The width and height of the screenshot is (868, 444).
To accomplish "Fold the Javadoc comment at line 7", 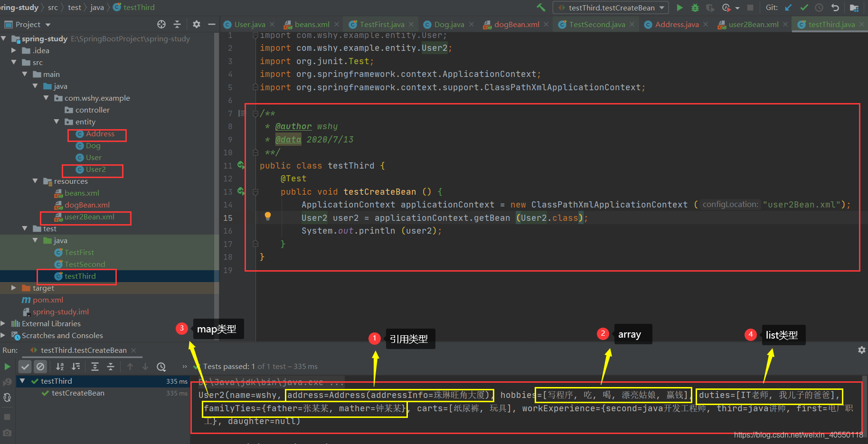I will [255, 113].
